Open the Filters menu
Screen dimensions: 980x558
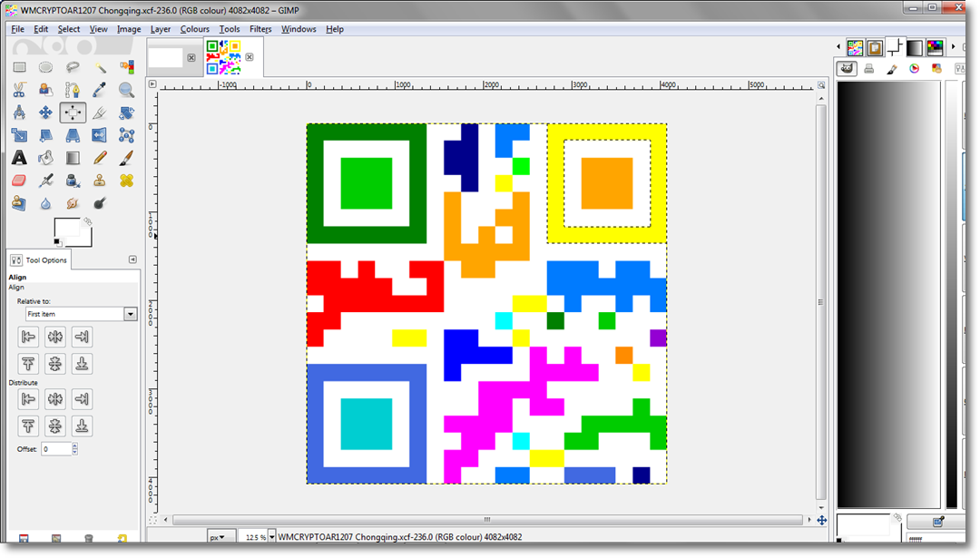pyautogui.click(x=260, y=29)
